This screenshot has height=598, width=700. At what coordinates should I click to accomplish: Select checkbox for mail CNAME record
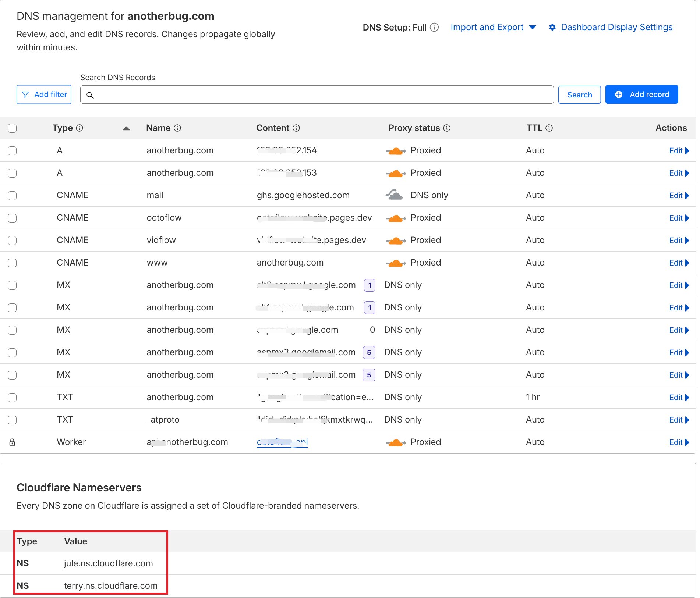pos(12,196)
